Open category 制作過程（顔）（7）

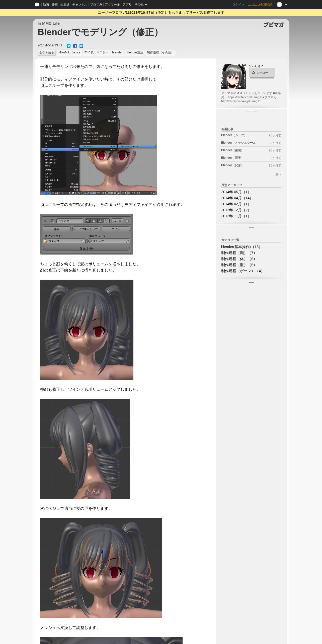tap(239, 253)
